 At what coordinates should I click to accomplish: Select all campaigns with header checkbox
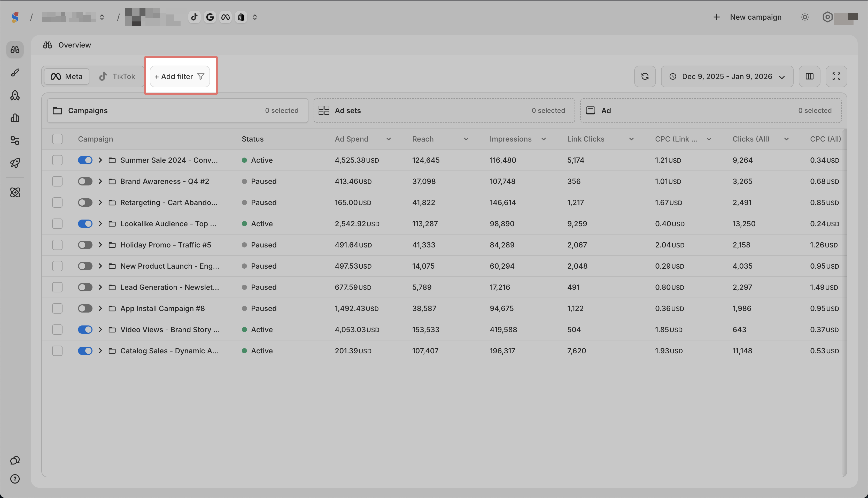(x=57, y=139)
